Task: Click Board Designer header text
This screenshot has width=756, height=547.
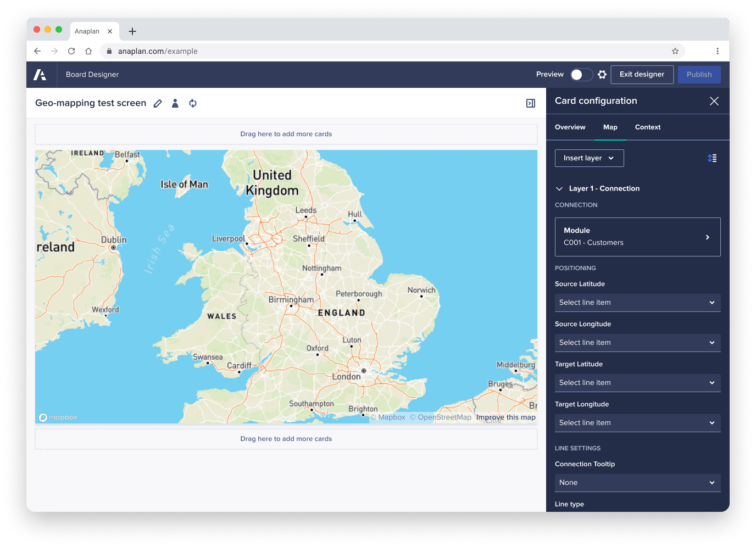Action: pyautogui.click(x=92, y=75)
